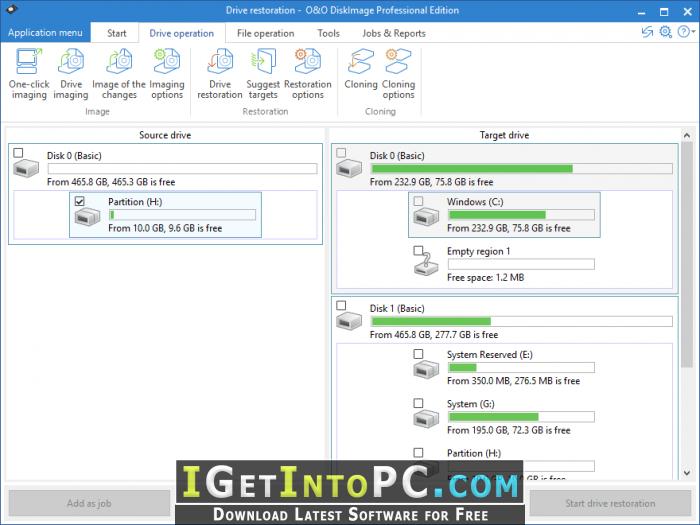Click System Reserved (E:) drive icon

point(426,370)
